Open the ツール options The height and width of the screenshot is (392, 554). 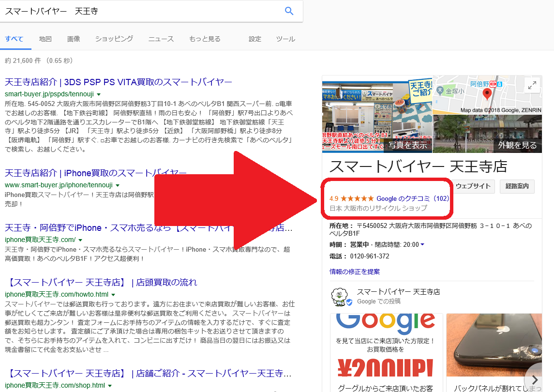pos(285,39)
